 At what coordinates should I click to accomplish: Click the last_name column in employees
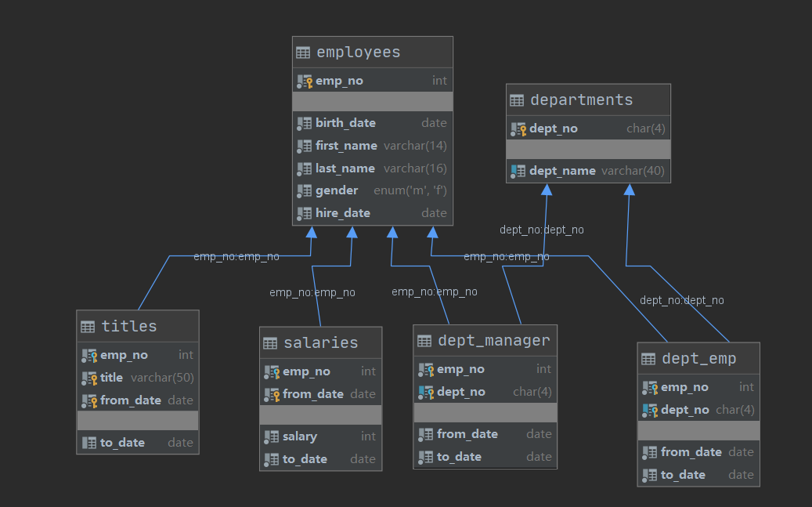(x=373, y=168)
